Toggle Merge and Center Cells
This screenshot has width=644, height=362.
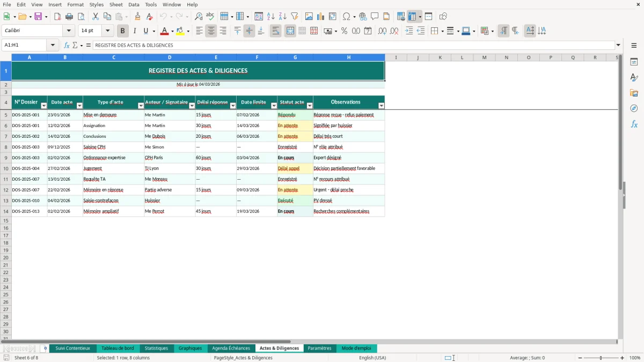tap(290, 31)
